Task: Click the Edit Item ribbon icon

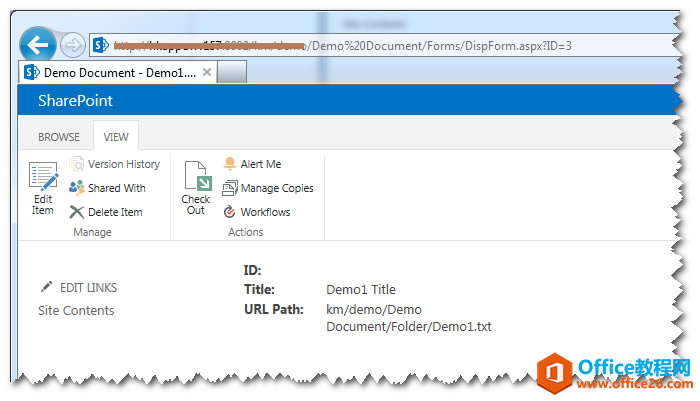Action: click(43, 175)
